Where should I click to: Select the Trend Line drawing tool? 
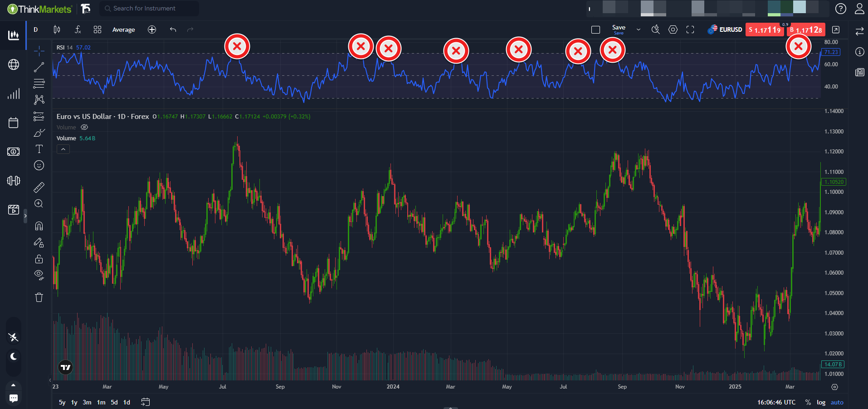39,67
